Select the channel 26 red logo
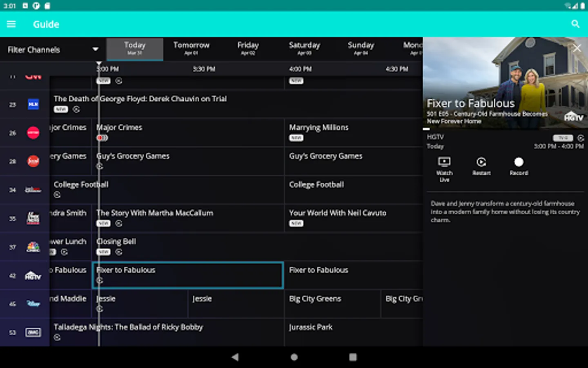Viewport: 588px width, 368px height. [33, 133]
